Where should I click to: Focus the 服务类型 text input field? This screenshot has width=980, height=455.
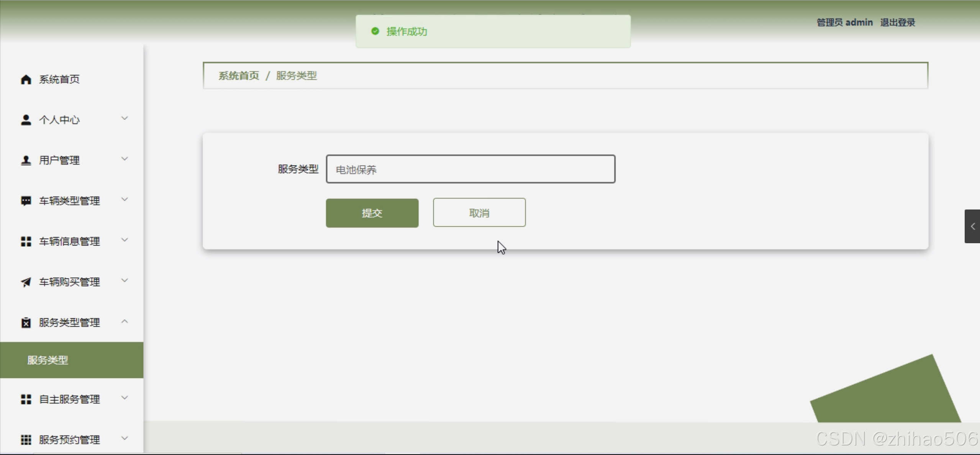470,169
